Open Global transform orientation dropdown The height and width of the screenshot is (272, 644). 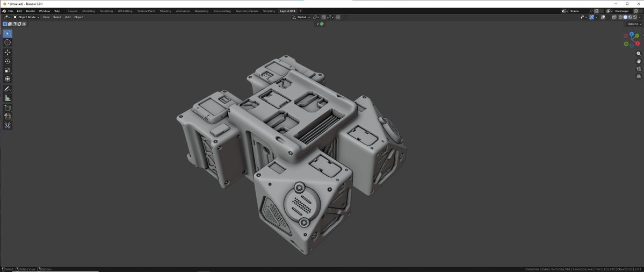(x=301, y=17)
